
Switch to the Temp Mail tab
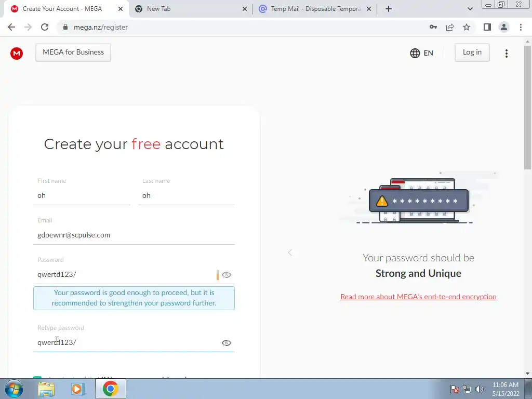(x=315, y=9)
